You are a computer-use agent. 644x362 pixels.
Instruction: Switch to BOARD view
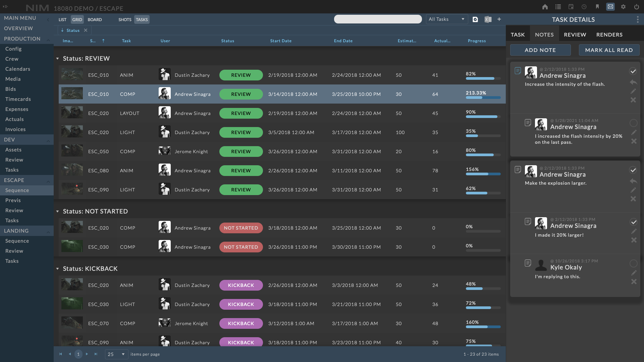95,20
